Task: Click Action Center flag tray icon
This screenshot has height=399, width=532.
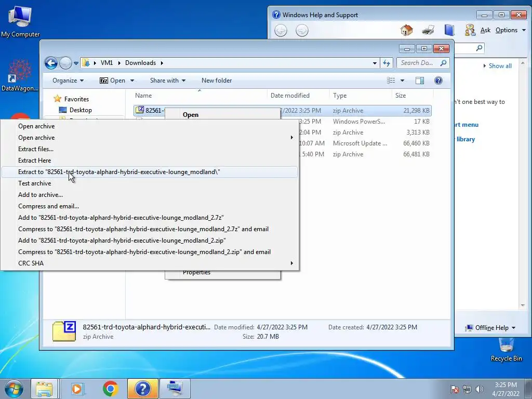Action: click(455, 389)
